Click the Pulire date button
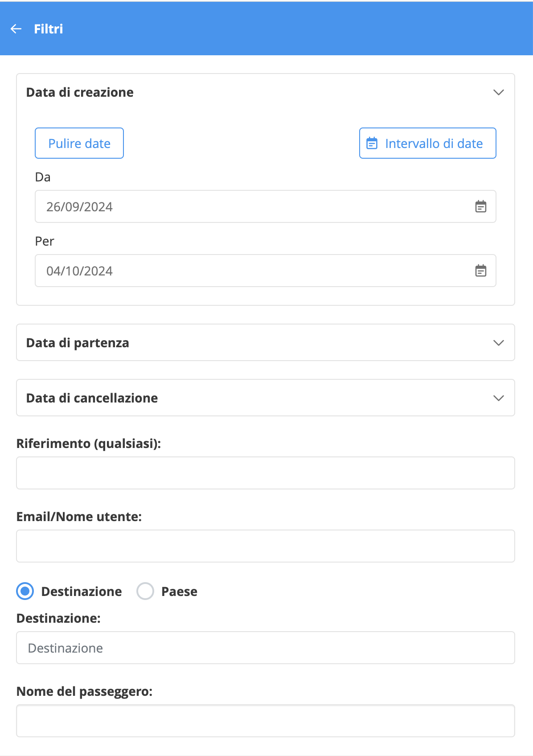This screenshot has width=533, height=756. 79,143
